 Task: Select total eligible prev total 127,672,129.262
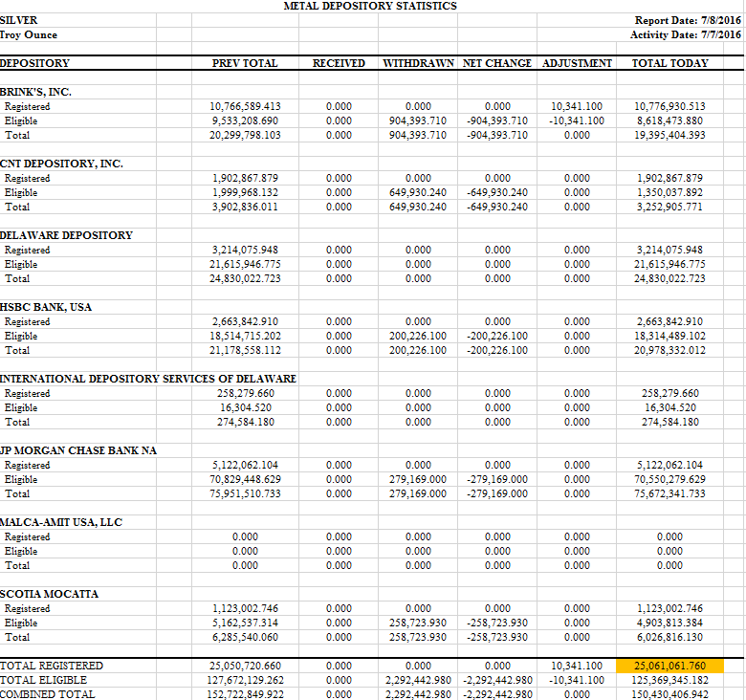245,681
